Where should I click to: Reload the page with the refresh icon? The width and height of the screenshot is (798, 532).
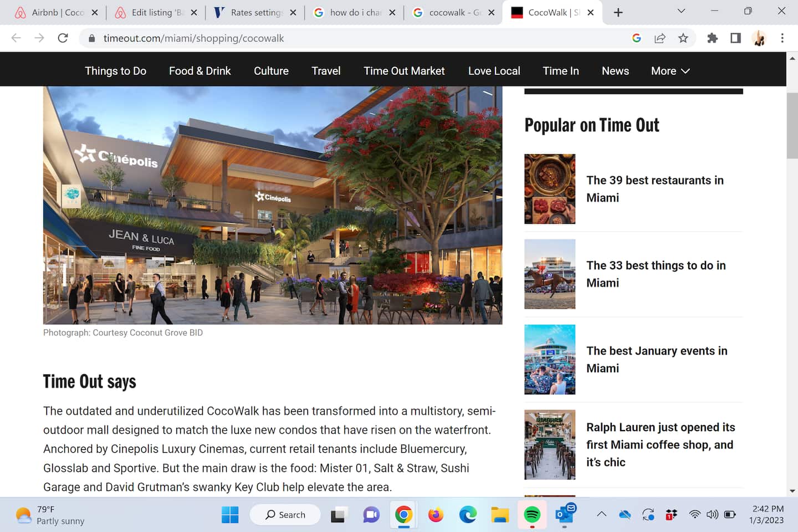63,38
